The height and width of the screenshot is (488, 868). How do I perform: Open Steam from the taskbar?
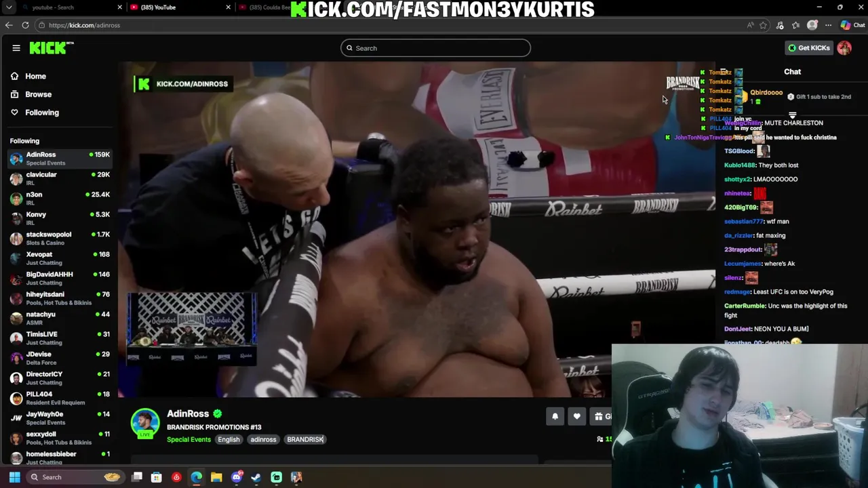(256, 477)
